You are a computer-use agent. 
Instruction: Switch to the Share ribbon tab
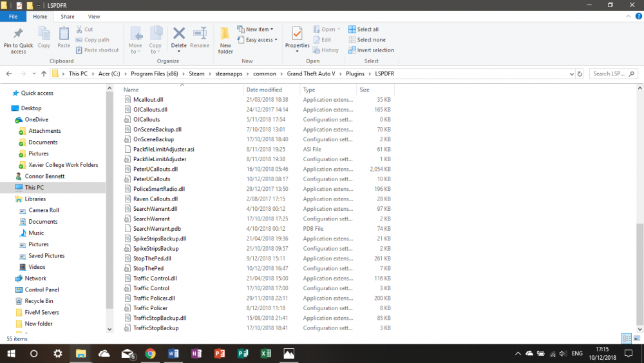point(68,17)
